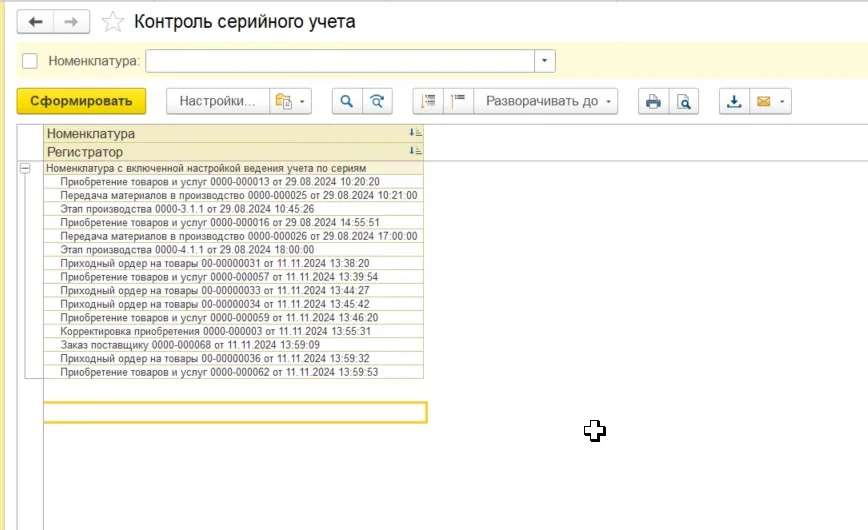Click sort icon in Регистратор header
This screenshot has height=530, width=868.
click(x=415, y=151)
